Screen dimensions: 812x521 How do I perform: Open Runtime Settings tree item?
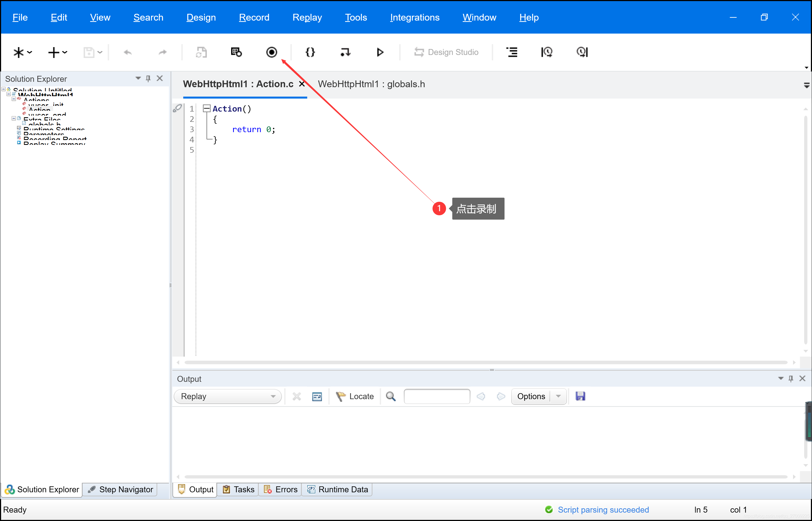click(x=54, y=129)
